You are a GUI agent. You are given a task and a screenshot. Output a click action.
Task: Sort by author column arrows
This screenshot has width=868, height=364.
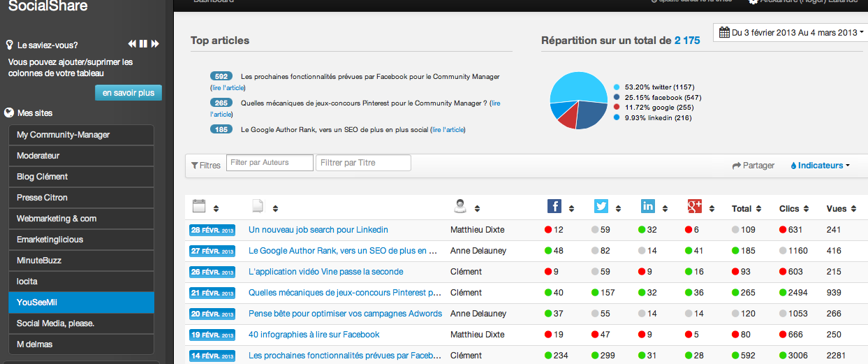(x=478, y=208)
